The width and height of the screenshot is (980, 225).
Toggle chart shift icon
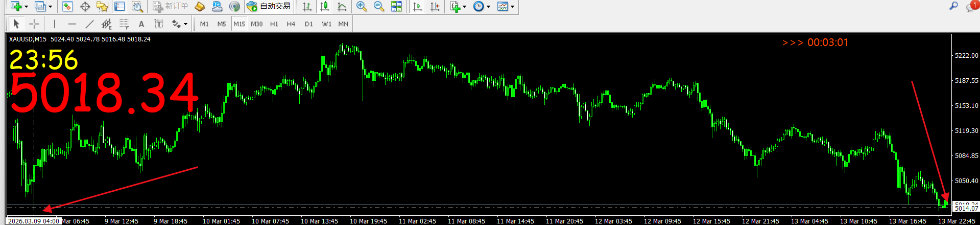(435, 6)
